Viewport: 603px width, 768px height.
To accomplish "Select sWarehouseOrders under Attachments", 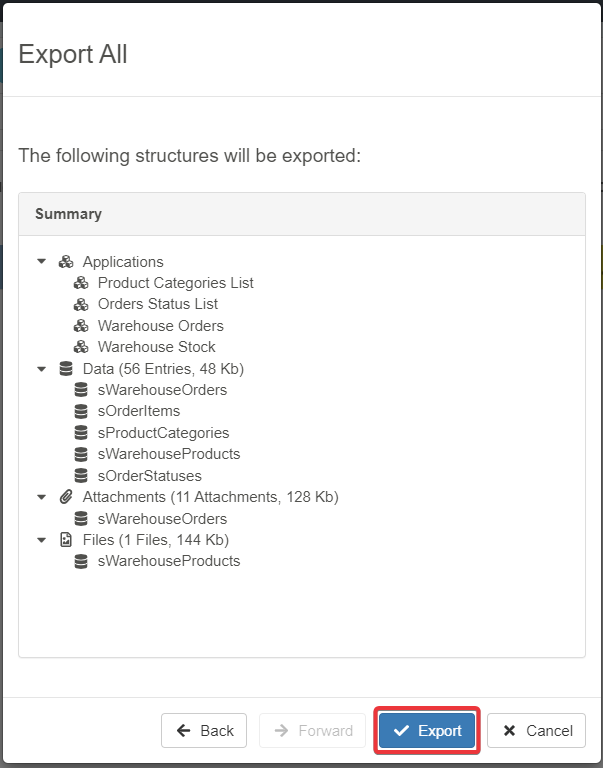I will click(162, 519).
